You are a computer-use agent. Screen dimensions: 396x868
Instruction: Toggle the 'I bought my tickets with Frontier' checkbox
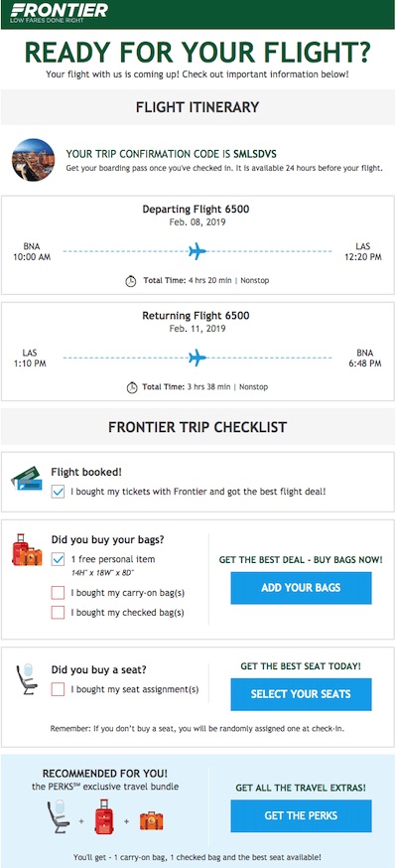click(x=58, y=492)
